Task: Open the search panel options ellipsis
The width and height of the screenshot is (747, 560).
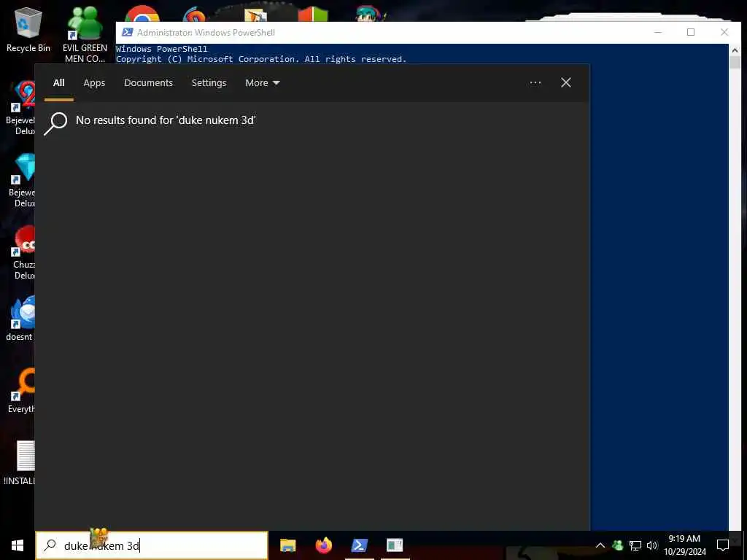Action: 535,83
